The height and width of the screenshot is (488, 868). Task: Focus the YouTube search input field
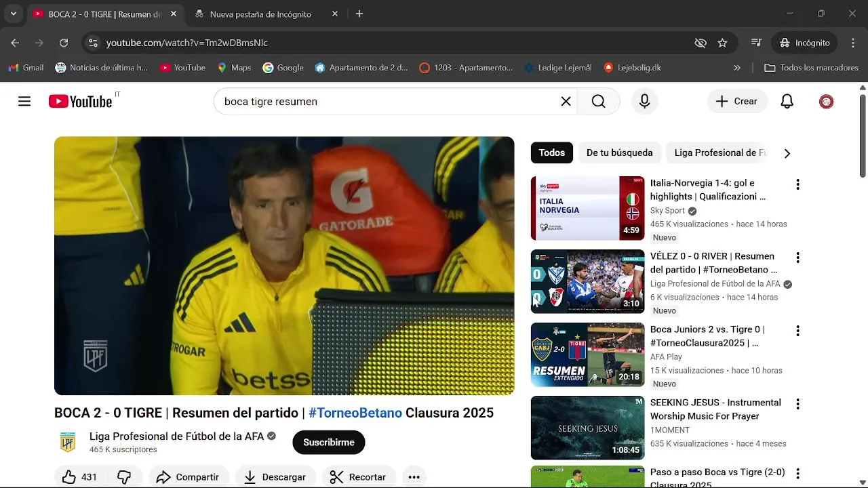[387, 102]
